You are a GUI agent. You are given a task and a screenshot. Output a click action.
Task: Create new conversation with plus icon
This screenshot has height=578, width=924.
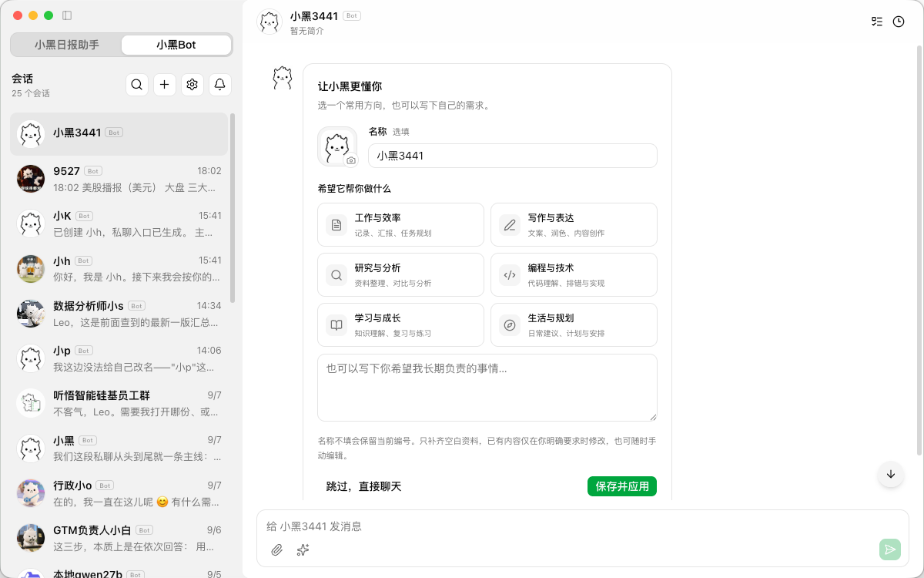pyautogui.click(x=164, y=85)
